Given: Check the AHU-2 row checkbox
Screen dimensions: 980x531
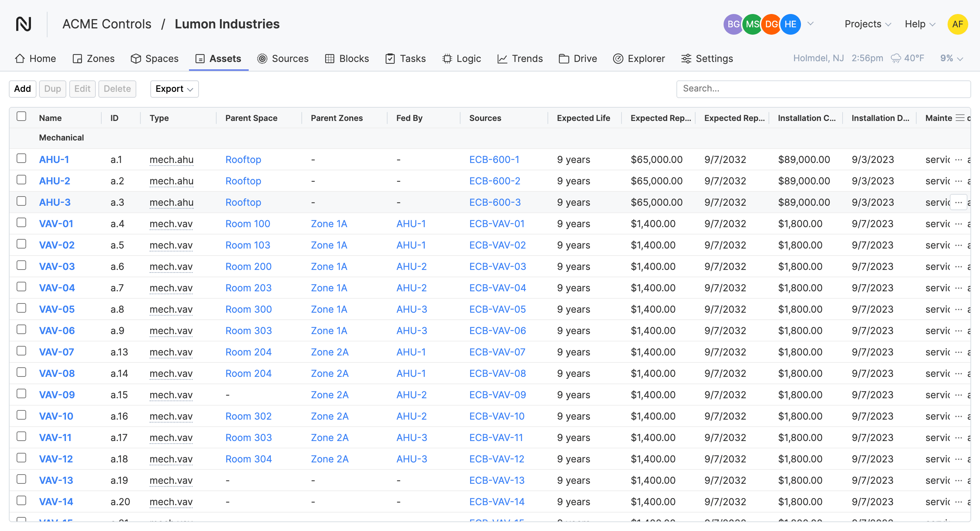Looking at the screenshot, I should coord(22,180).
